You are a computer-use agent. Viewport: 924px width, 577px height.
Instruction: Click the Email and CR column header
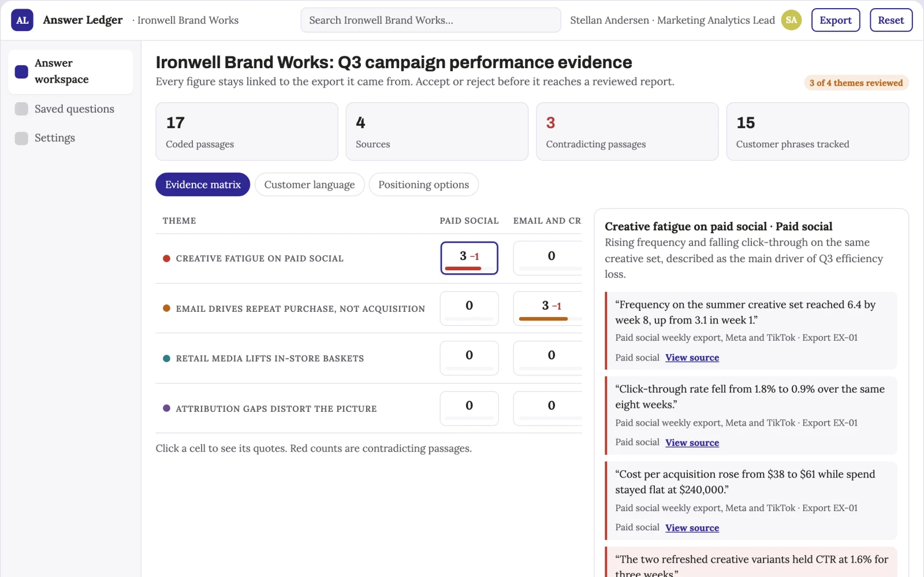547,221
